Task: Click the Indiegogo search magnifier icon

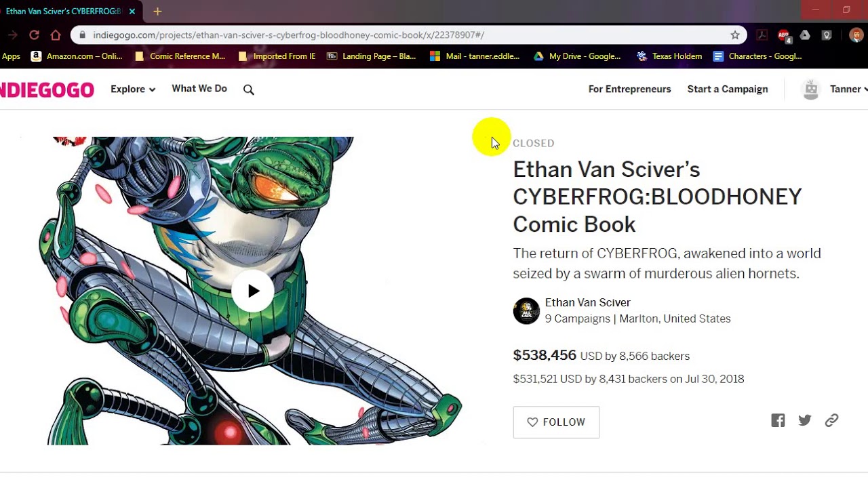Action: [x=249, y=89]
